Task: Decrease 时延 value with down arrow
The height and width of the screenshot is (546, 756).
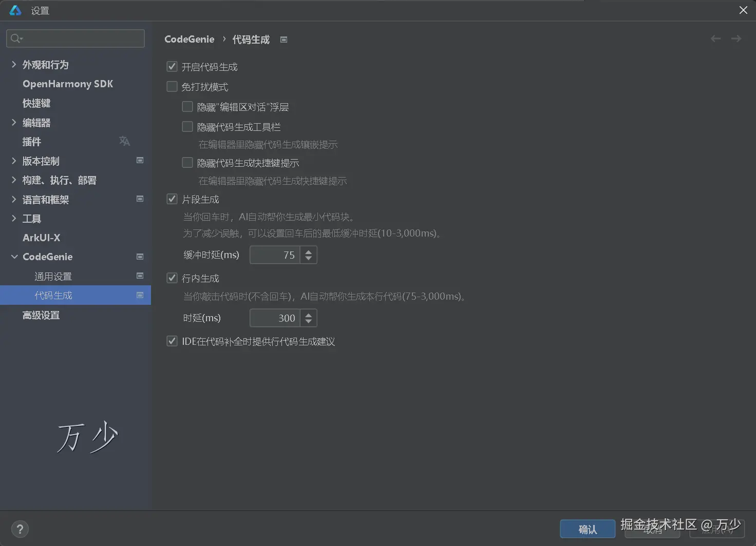Action: coord(308,322)
